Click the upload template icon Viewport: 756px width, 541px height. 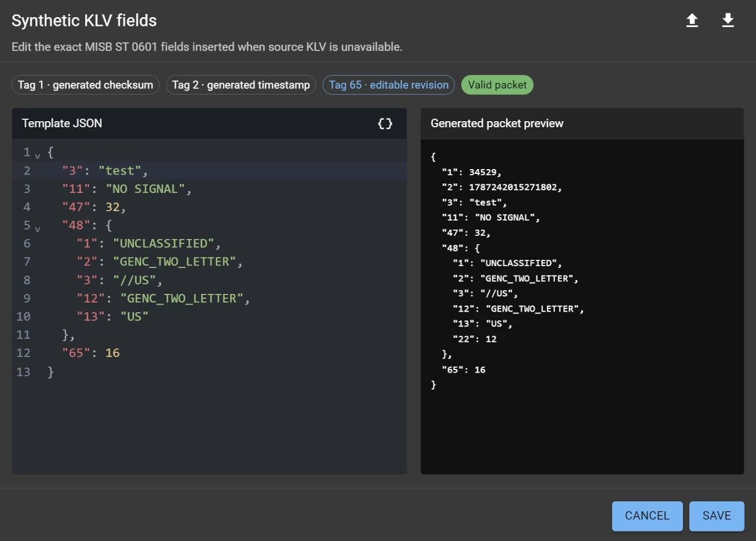coord(692,21)
